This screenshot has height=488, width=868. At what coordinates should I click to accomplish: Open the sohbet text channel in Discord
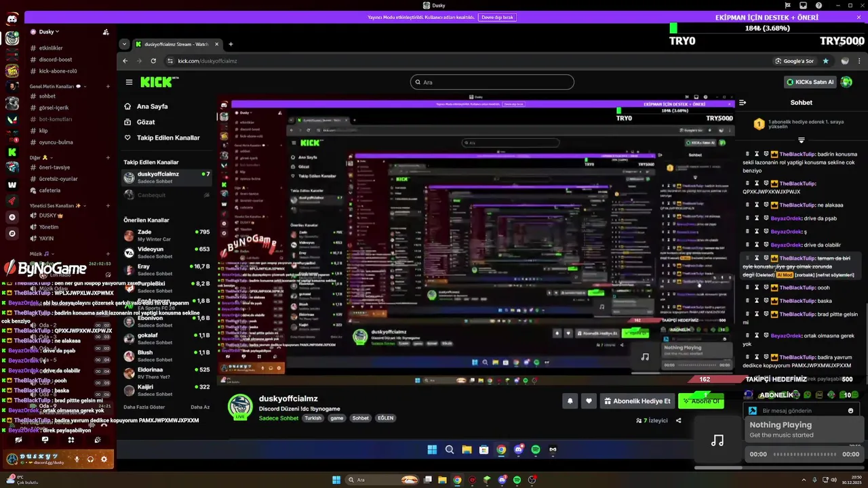click(47, 96)
